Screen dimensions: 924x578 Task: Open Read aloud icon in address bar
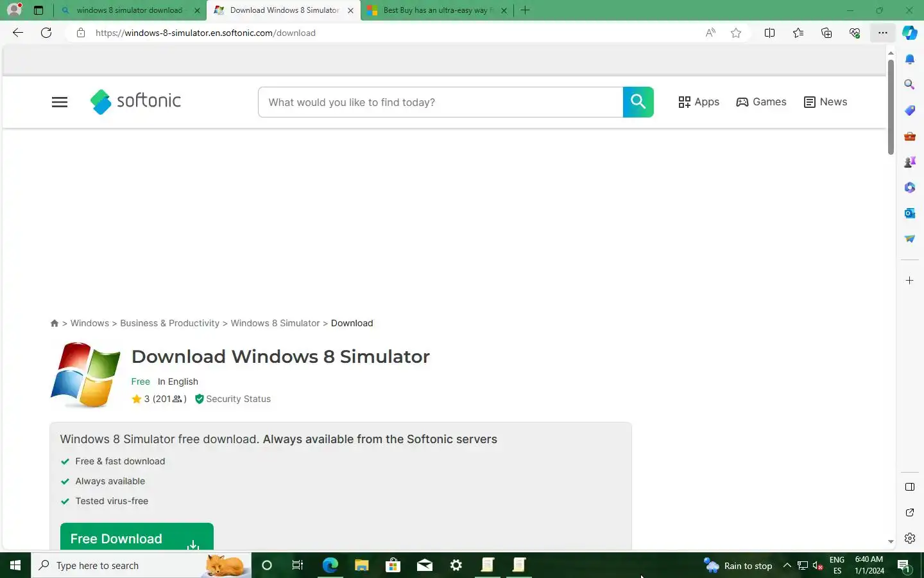click(710, 33)
